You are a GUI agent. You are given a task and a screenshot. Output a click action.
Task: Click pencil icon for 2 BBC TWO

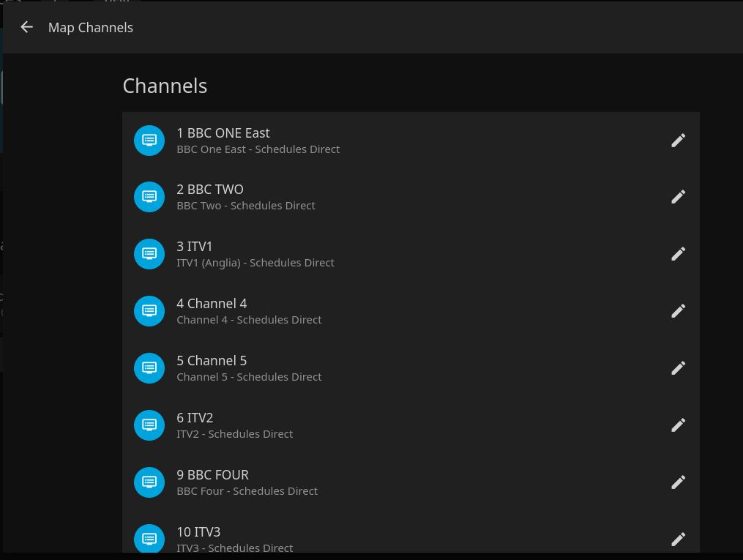click(678, 197)
